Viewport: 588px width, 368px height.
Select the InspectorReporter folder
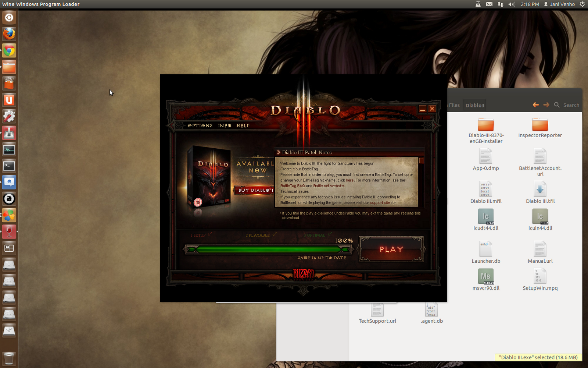point(540,128)
